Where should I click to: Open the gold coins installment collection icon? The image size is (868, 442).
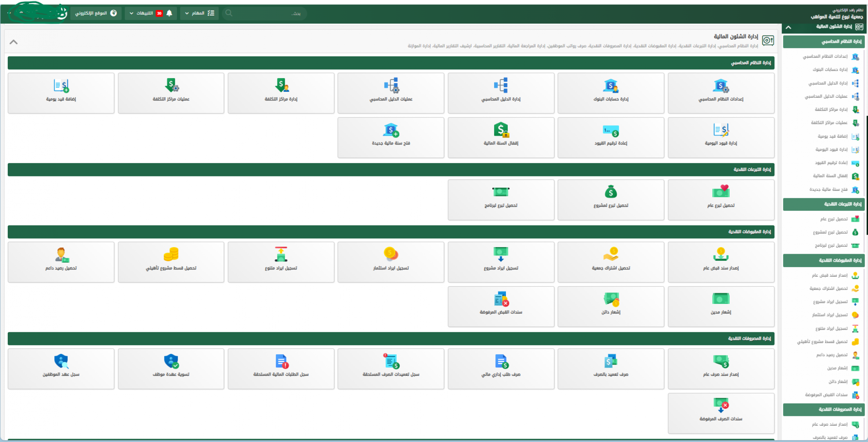(171, 254)
